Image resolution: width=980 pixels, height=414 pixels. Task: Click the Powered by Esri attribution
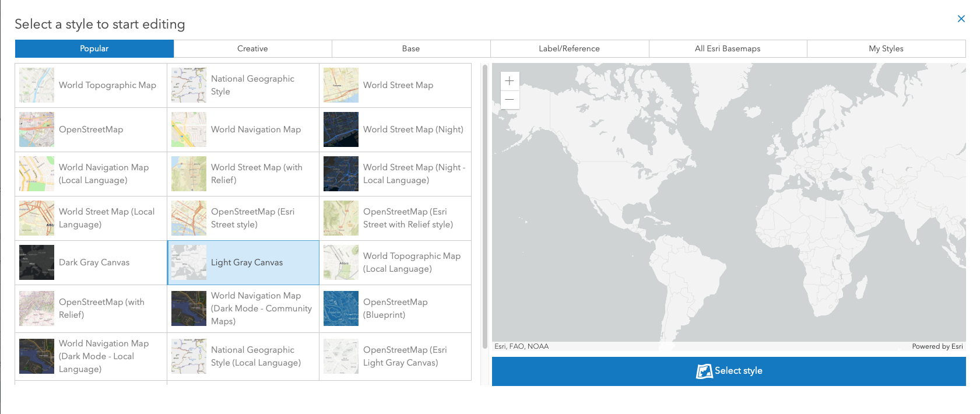pos(937,346)
